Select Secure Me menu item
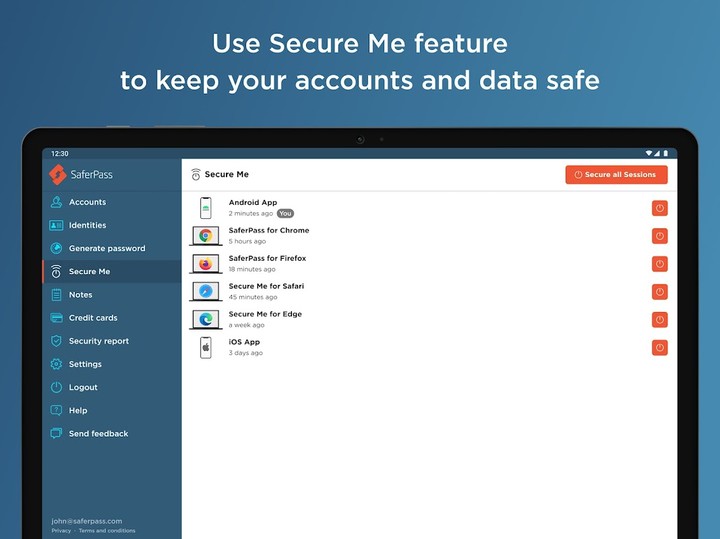The height and width of the screenshot is (539, 720). coord(112,271)
